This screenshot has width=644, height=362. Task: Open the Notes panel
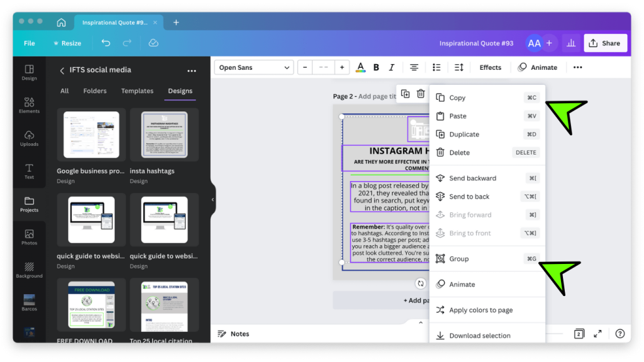point(233,334)
